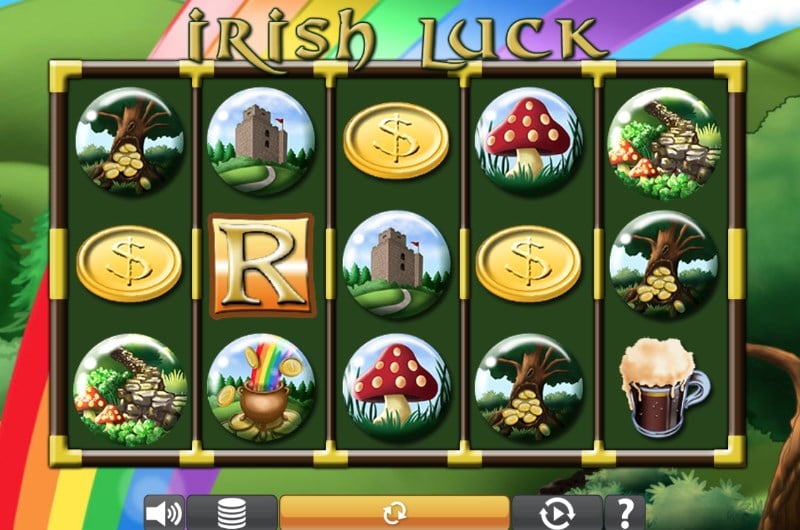
Task: Mute the game sound with speaker icon
Action: point(164,512)
